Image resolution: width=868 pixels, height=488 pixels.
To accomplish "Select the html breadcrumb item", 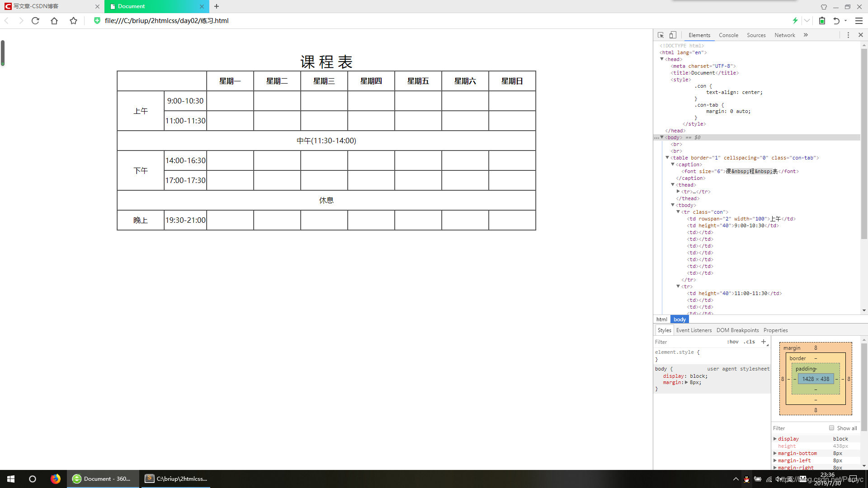I will coord(661,319).
